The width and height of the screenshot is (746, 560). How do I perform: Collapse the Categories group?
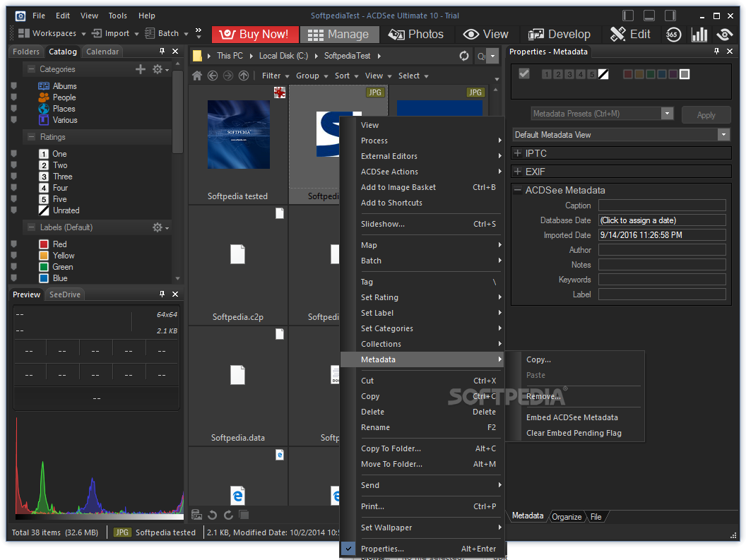(31, 69)
